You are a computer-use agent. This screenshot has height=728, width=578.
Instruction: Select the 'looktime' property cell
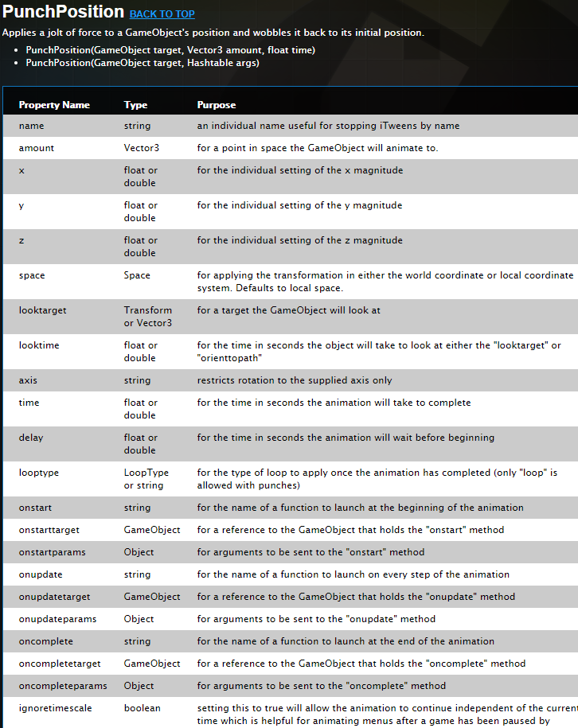click(39, 345)
